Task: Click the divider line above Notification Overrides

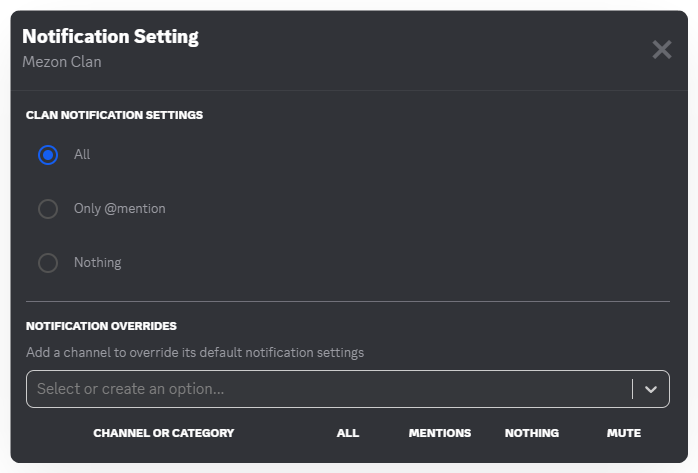Action: point(348,301)
